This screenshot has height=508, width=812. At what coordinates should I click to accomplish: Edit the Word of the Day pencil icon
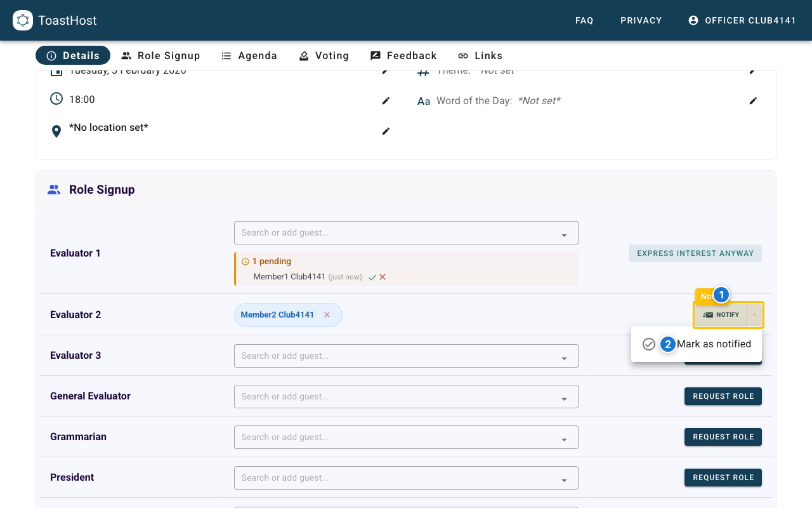[753, 100]
